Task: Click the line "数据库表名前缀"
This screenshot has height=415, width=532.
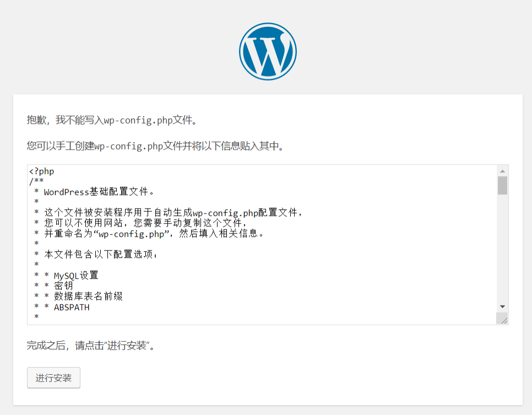Action: click(88, 296)
